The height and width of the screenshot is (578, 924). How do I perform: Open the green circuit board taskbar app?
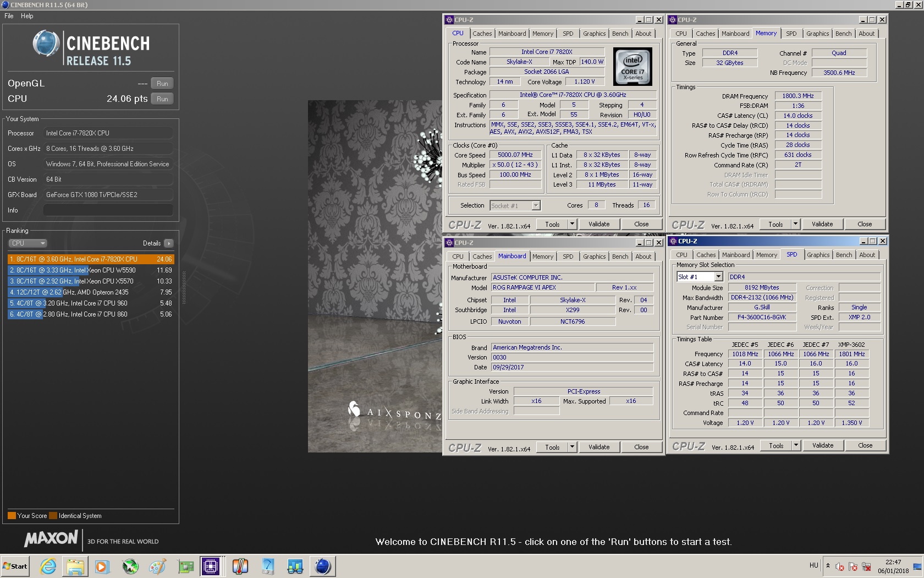pyautogui.click(x=185, y=566)
